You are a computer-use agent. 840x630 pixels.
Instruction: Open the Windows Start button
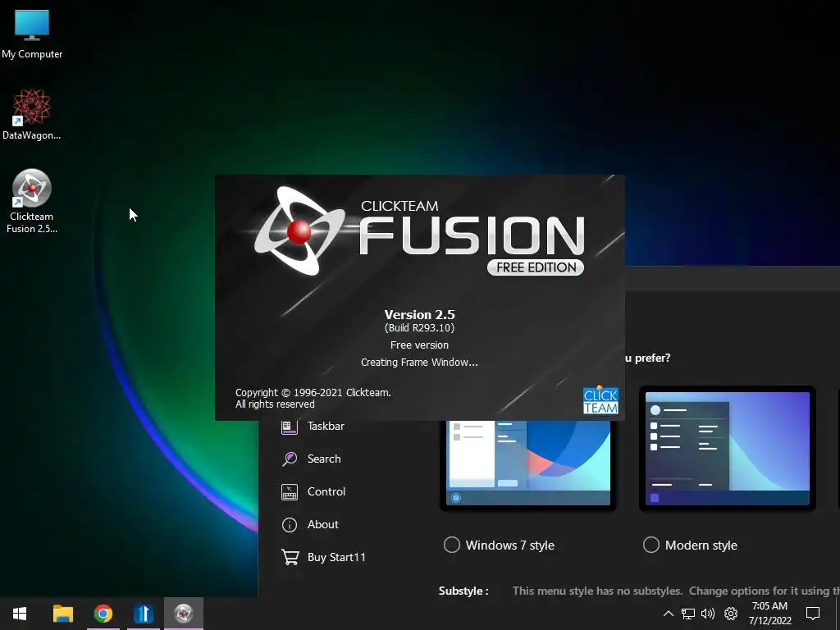click(x=20, y=614)
